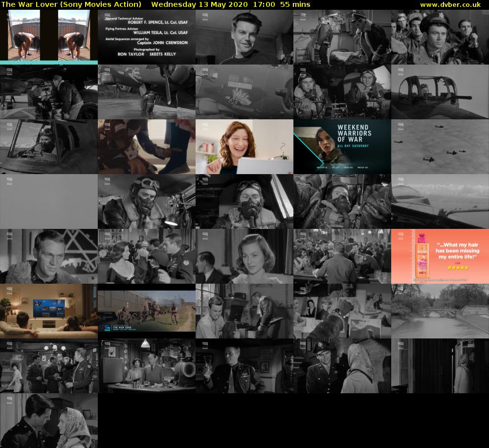This screenshot has height=448, width=489.
Task: Click the 'WEEKEND WARRIORS OF WAR' promo title text
Action: point(354,133)
